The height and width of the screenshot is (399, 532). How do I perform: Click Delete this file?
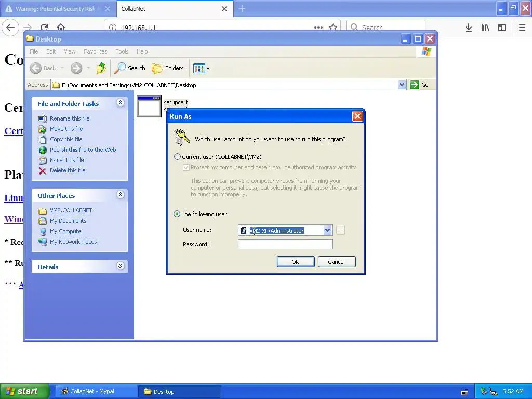point(68,170)
